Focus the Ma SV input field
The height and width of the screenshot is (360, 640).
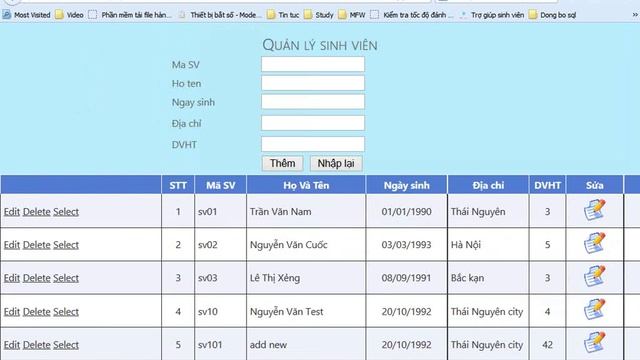(x=313, y=64)
